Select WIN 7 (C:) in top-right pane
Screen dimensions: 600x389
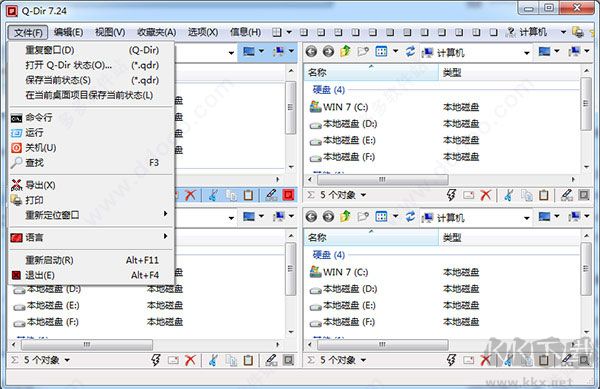tap(339, 107)
